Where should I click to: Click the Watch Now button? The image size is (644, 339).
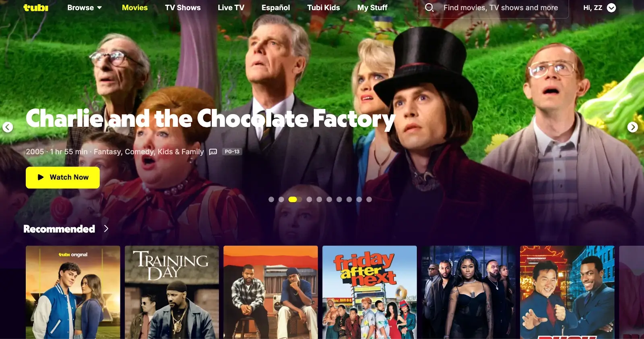[x=63, y=177]
